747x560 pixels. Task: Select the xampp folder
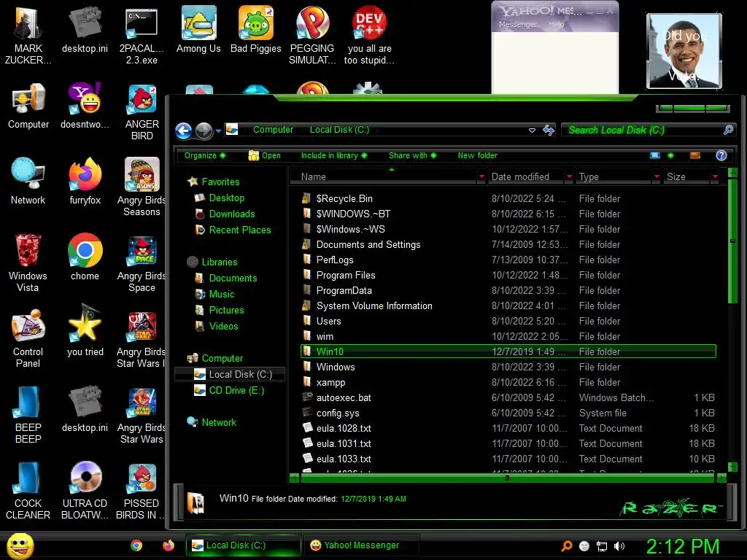tap(508, 382)
